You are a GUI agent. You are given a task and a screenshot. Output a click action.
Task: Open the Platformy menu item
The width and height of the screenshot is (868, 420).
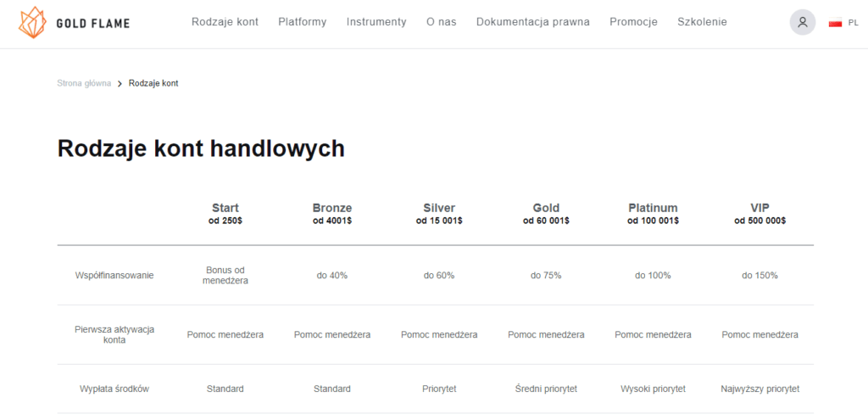303,22
